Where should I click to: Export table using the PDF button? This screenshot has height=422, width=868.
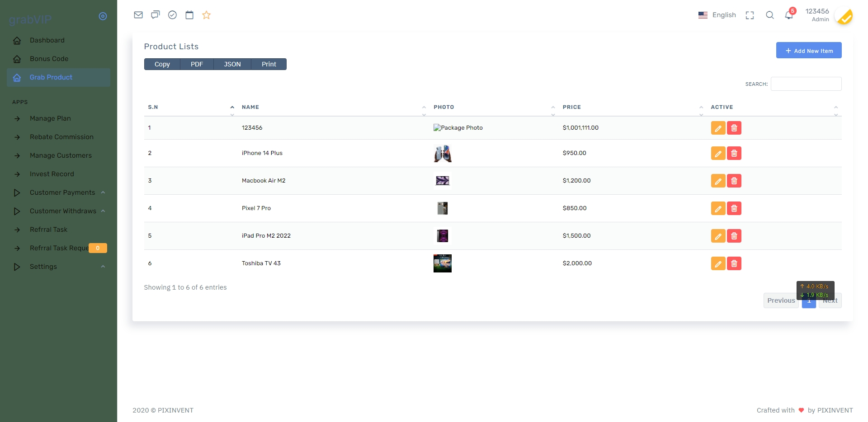[197, 64]
